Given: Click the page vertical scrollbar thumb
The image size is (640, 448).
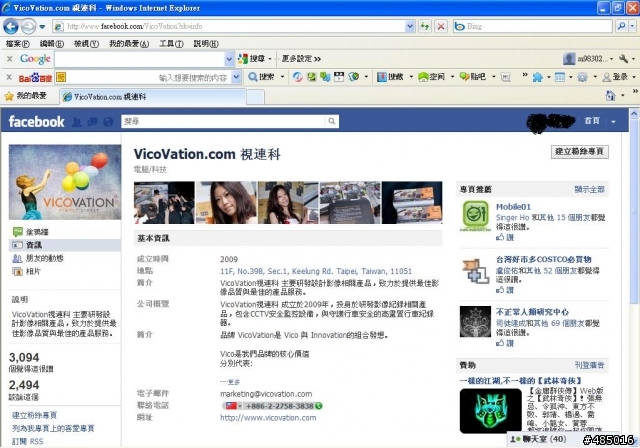Looking at the screenshot, I should click(633, 212).
